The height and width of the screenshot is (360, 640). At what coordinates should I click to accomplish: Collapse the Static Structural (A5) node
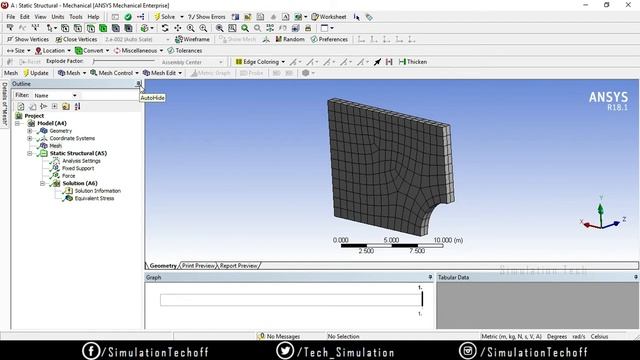tap(30, 153)
